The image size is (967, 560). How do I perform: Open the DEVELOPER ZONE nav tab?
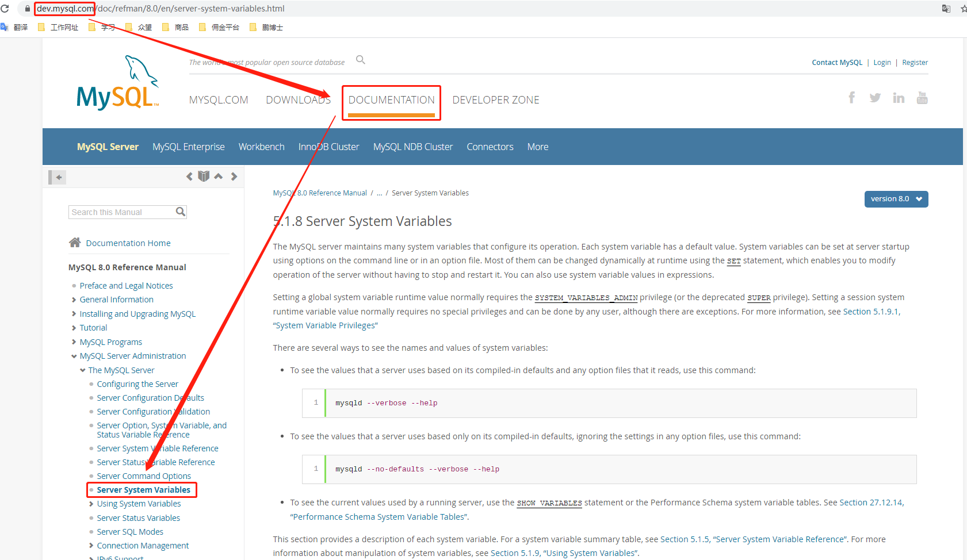[496, 100]
